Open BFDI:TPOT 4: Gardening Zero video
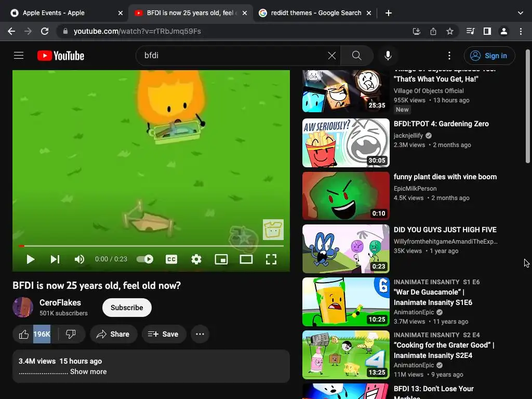The image size is (532, 399). [x=441, y=124]
